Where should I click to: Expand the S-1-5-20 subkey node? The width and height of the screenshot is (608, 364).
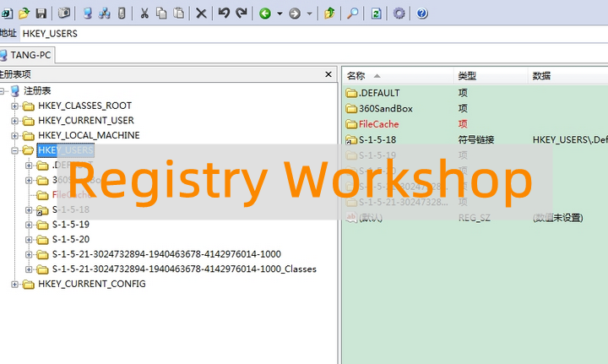tap(30, 239)
